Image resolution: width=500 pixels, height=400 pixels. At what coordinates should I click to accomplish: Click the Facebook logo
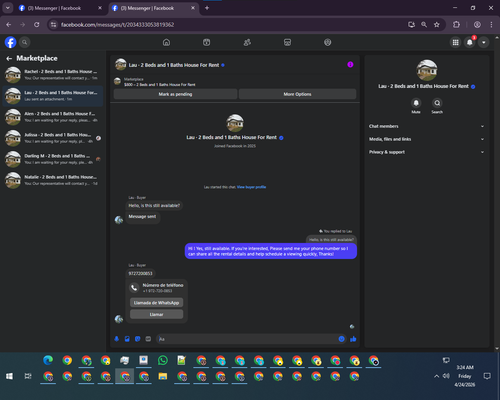[x=11, y=42]
